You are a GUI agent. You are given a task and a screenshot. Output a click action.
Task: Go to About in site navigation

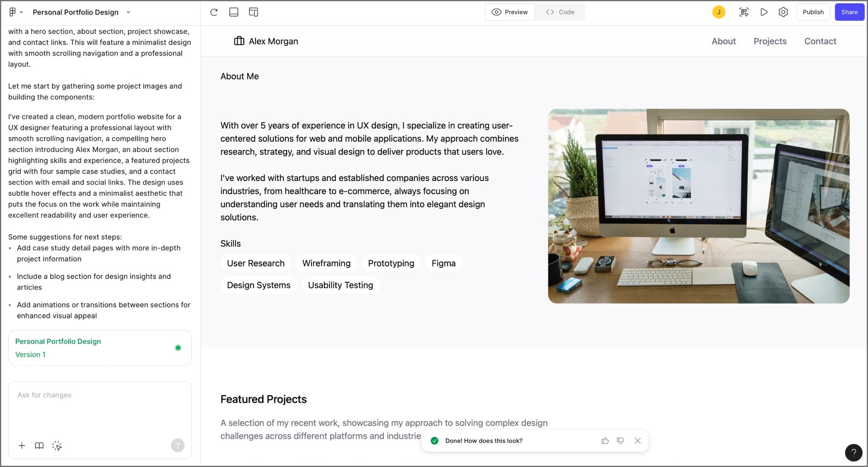(723, 41)
